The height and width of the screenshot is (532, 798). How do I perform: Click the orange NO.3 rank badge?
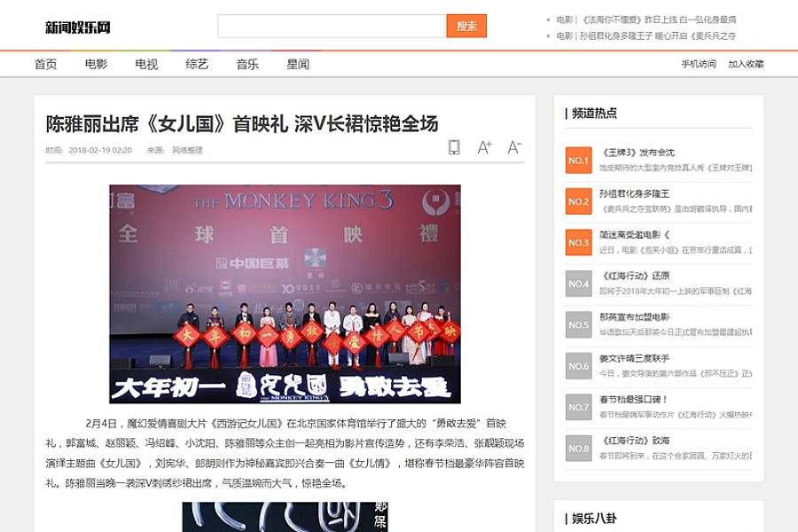[x=579, y=243]
